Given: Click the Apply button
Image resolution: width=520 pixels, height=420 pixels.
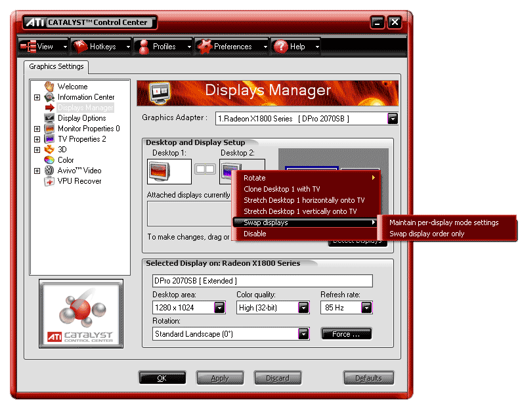Looking at the screenshot, I should pyautogui.click(x=220, y=378).
